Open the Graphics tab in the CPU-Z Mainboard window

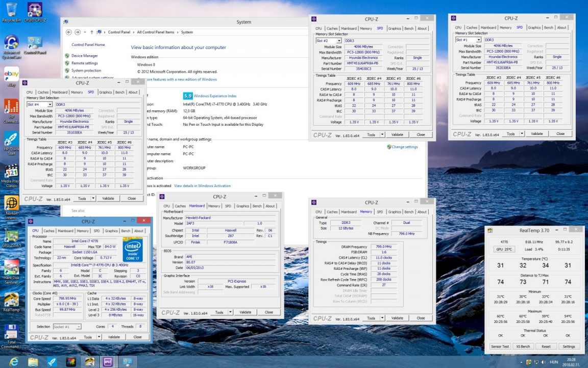[x=242, y=206]
